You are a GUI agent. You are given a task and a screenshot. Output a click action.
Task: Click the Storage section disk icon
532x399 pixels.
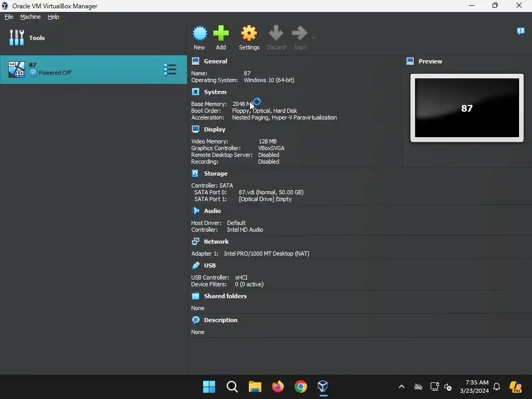(195, 174)
